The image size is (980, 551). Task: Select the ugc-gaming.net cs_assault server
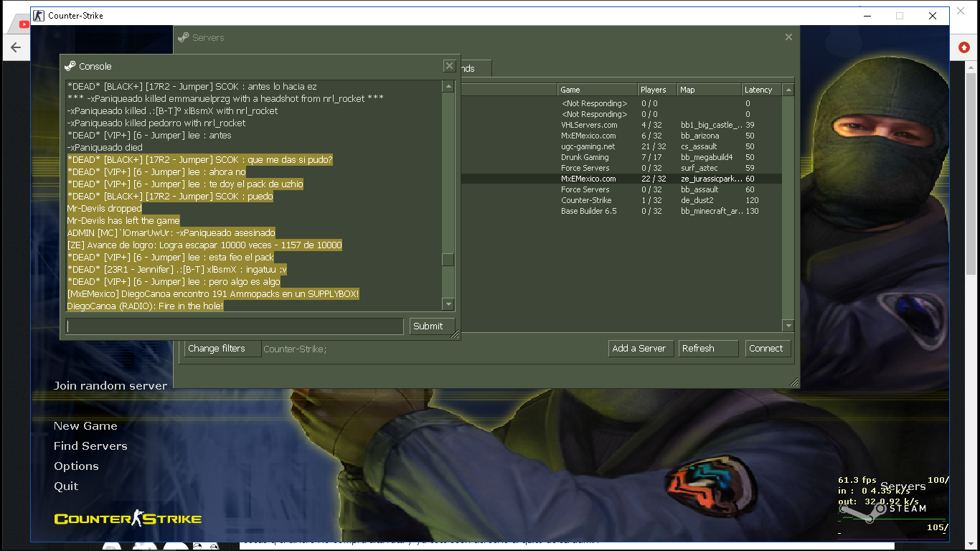click(621, 146)
